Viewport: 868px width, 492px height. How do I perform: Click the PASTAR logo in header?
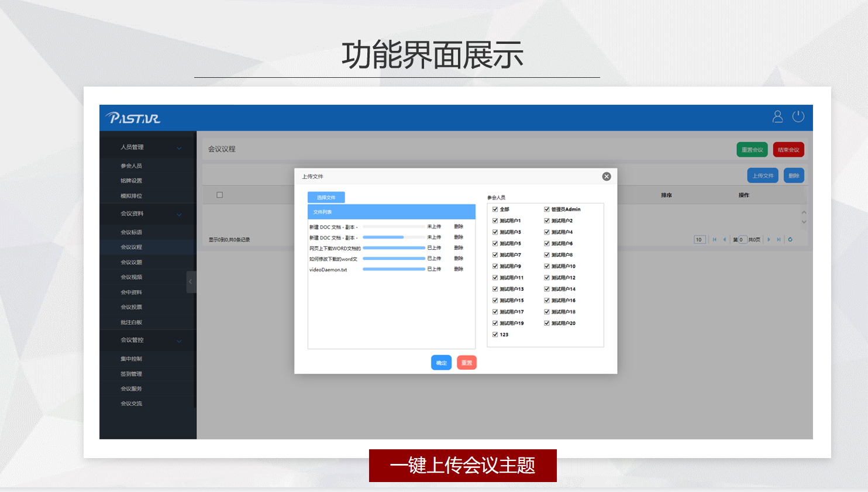(x=133, y=118)
